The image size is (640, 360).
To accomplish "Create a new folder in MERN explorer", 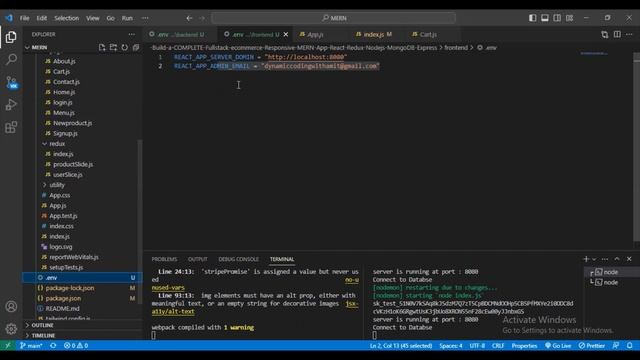I will (x=113, y=47).
